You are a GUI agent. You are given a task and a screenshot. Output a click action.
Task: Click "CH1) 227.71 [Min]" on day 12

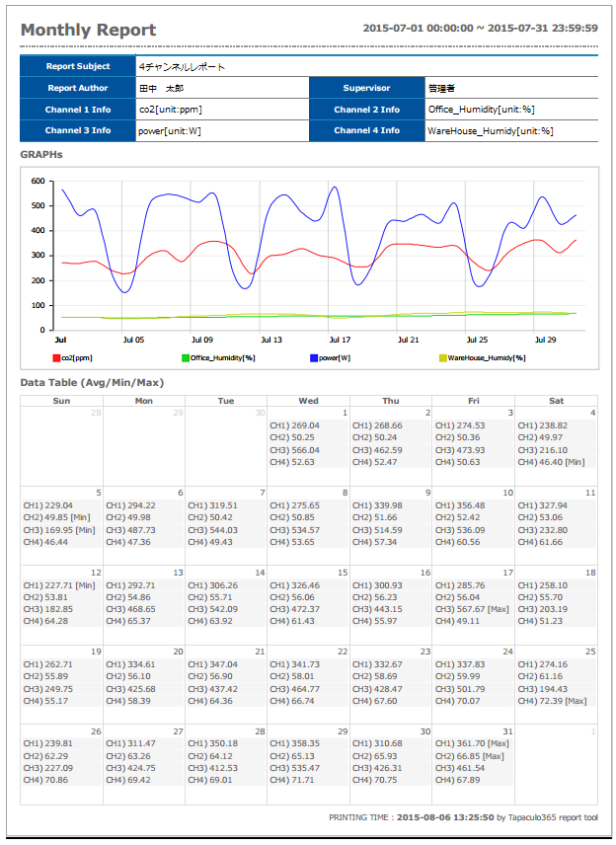click(59, 585)
